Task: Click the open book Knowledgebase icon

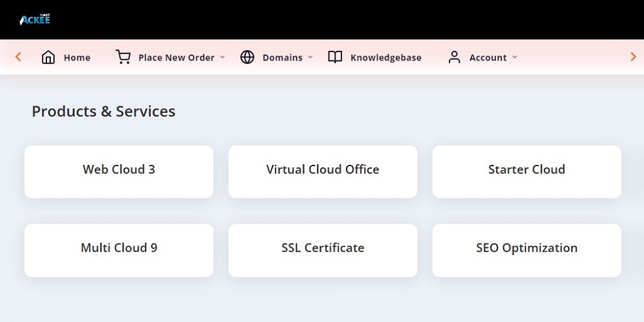Action: [335, 57]
